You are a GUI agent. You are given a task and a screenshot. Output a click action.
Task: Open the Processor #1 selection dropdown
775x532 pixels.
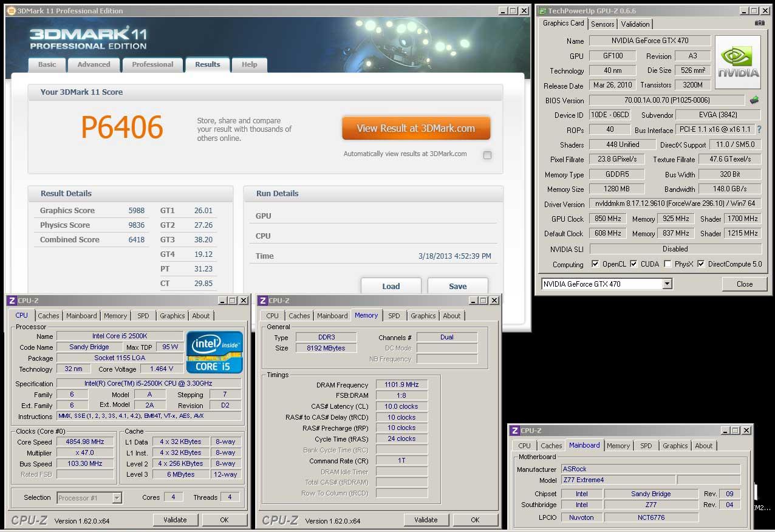coord(117,498)
